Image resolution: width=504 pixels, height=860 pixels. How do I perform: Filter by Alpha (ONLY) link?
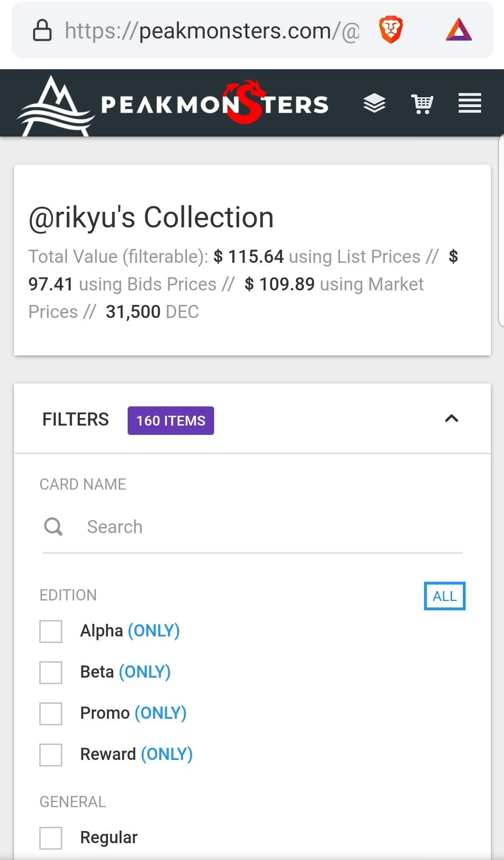tap(154, 631)
